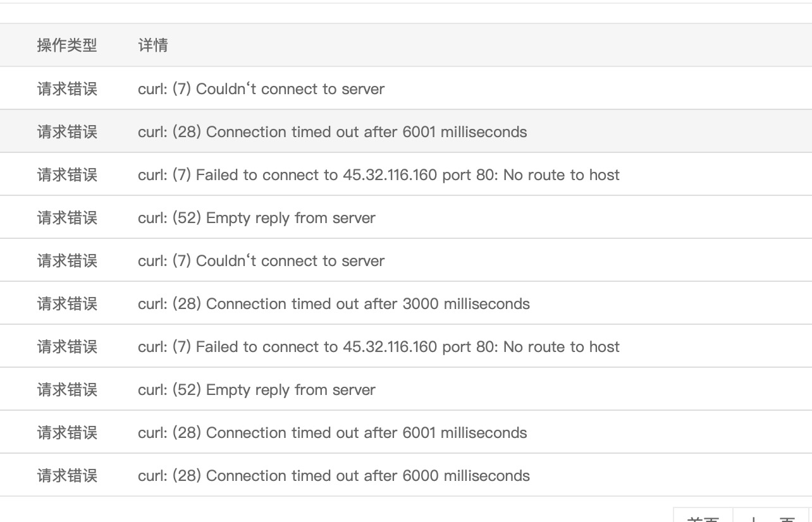This screenshot has width=812, height=522.
Task: Select the second "Empty reply from server" detail
Action: 256,390
